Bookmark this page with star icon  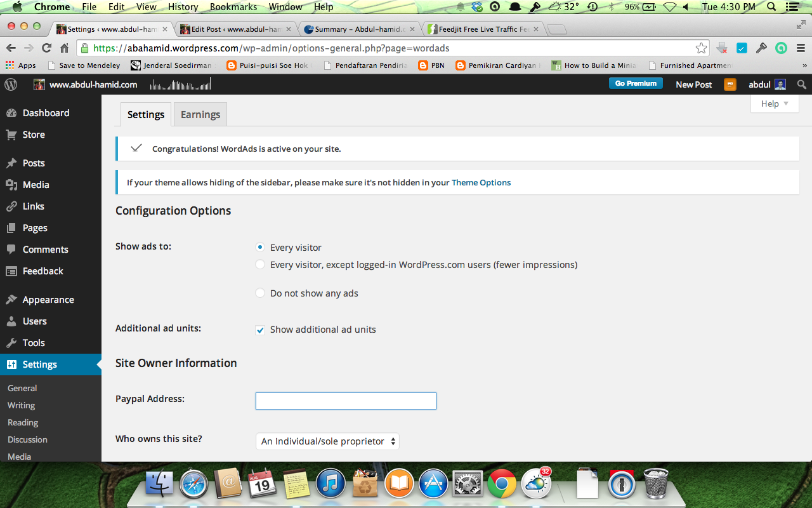[701, 48]
